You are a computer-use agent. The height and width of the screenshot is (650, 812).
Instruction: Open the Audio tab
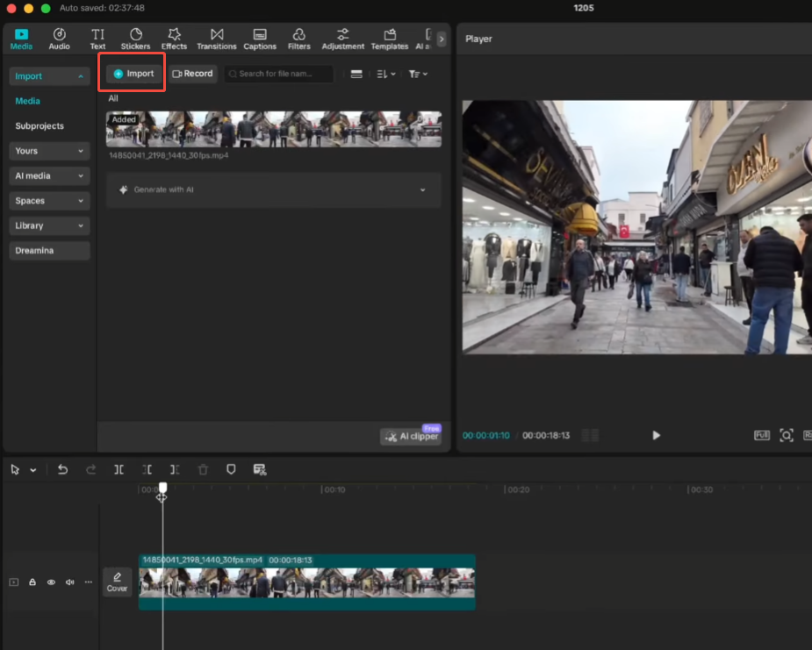coord(59,39)
